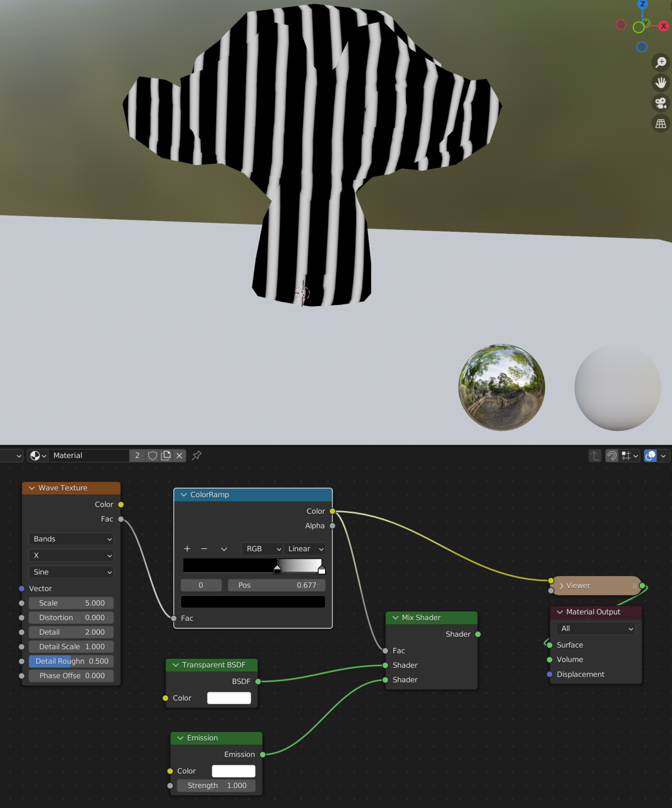
Task: Click the Material Output Displacement socket
Action: pyautogui.click(x=550, y=675)
